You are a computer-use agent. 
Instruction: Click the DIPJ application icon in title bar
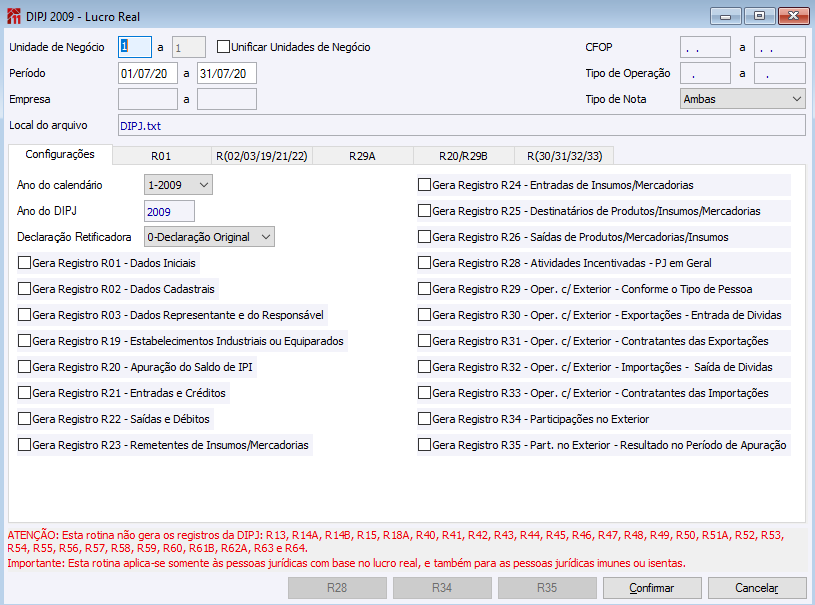tap(14, 17)
